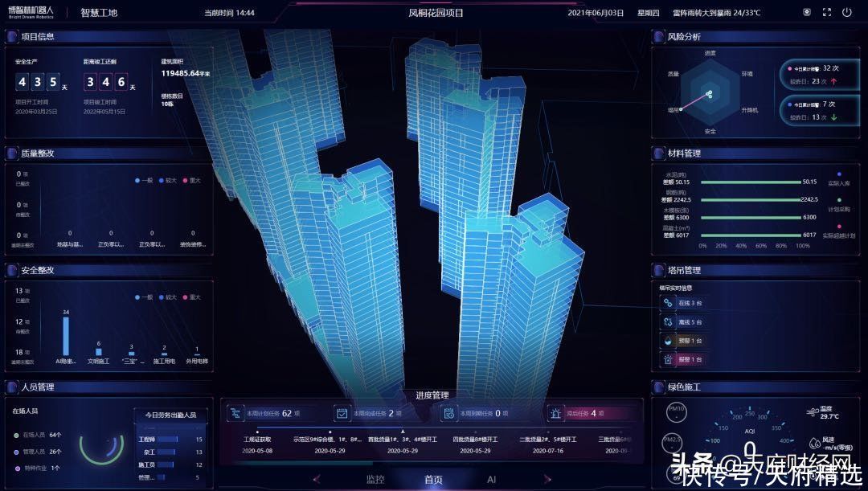Switch to the AI tab
The width and height of the screenshot is (868, 491).
coord(492,480)
